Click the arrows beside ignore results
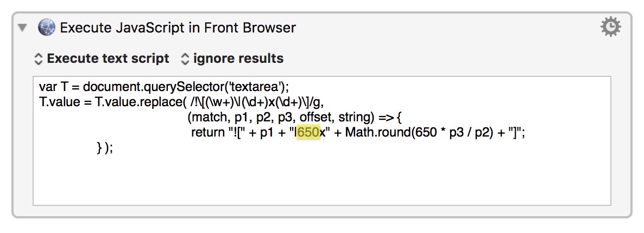This screenshot has width=644, height=233. (x=185, y=58)
